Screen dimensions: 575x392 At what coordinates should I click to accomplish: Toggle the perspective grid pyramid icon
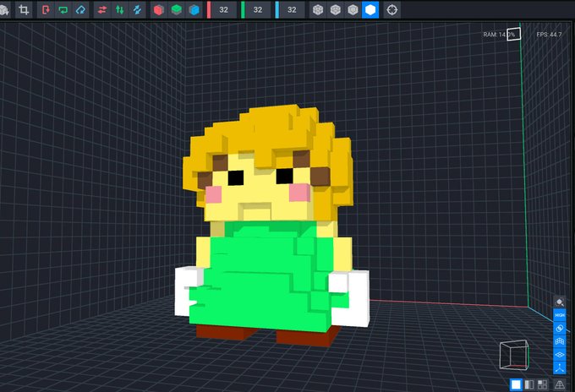click(x=560, y=384)
